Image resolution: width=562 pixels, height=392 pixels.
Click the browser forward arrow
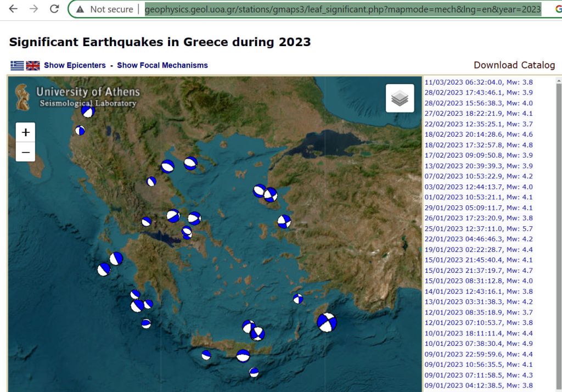[34, 9]
